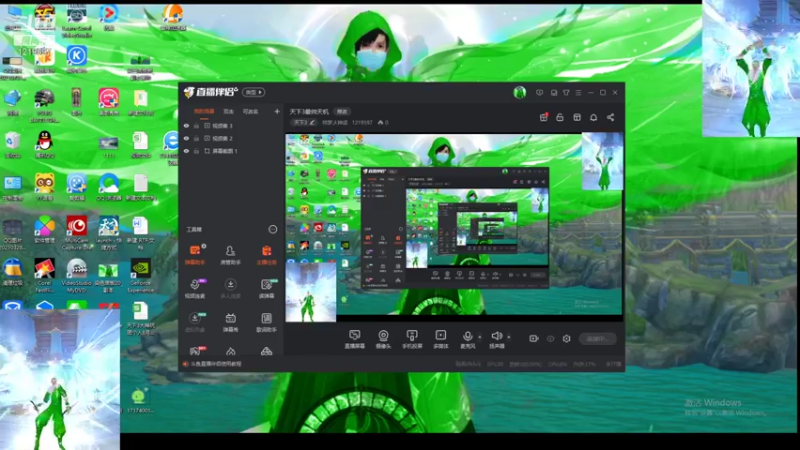Open the settings hexagon-gear icon
800x450 pixels.
(x=566, y=338)
